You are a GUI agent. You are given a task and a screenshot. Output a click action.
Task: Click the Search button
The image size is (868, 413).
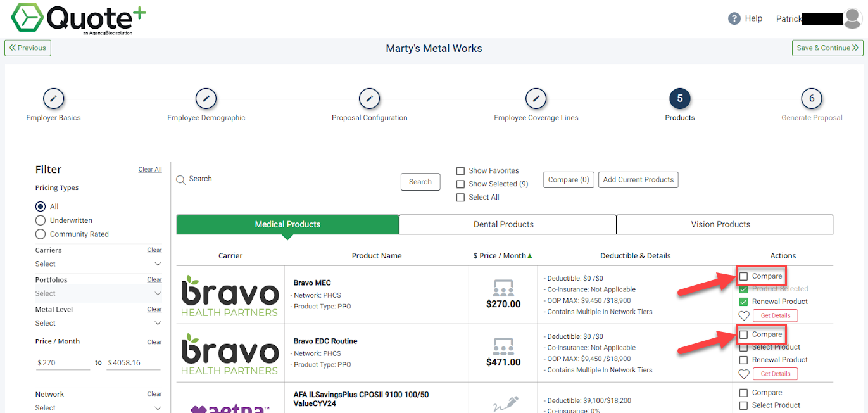click(x=420, y=182)
